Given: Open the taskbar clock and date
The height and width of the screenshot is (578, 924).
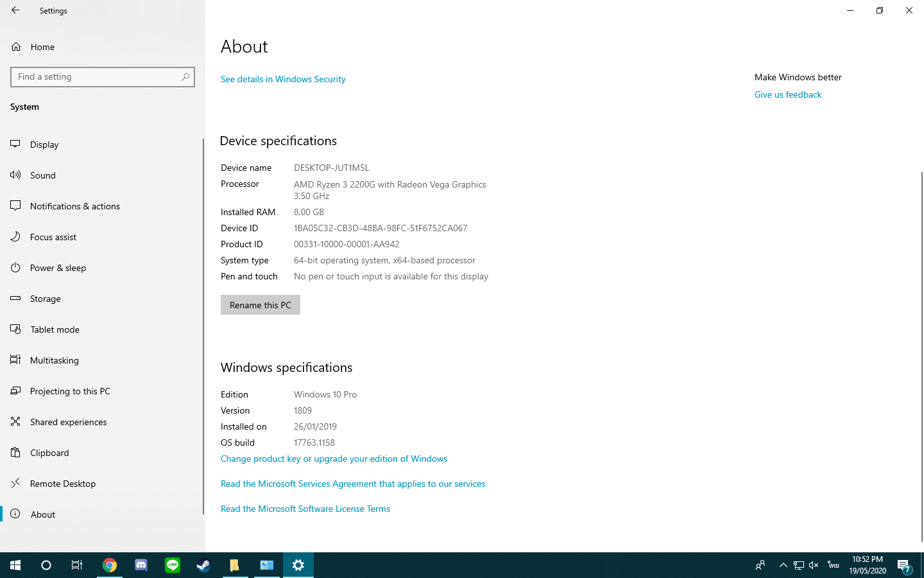Looking at the screenshot, I should (x=868, y=565).
